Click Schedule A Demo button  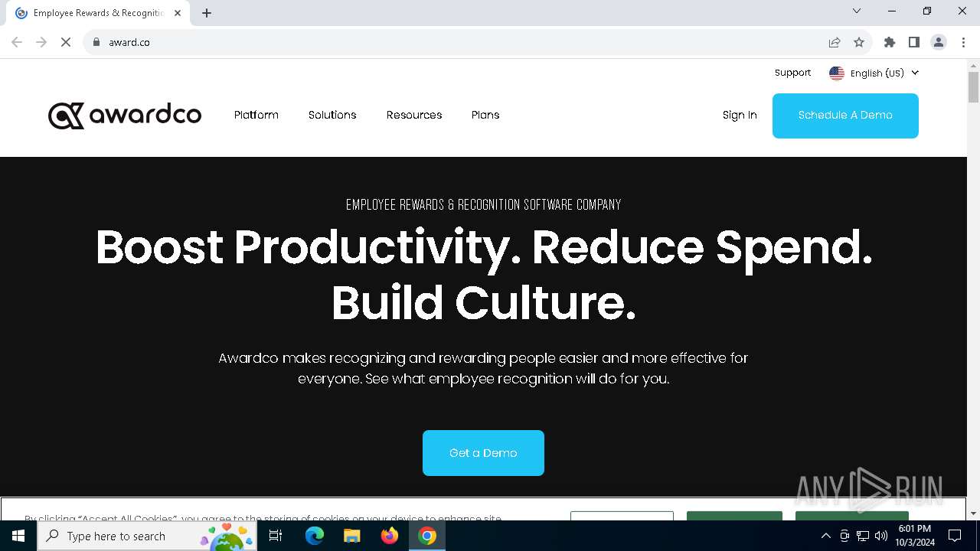pos(845,116)
